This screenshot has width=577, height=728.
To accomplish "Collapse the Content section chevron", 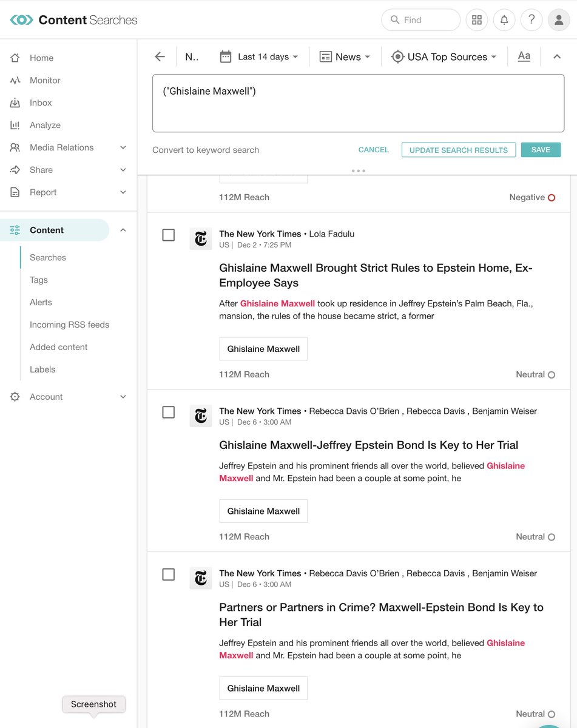I will 123,230.
